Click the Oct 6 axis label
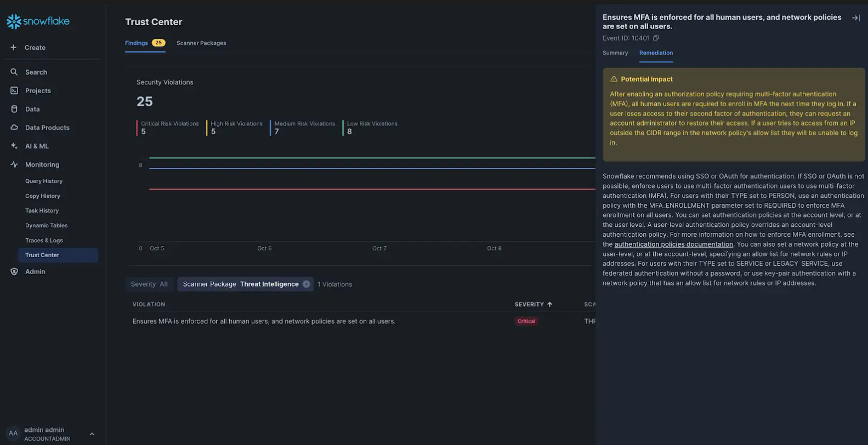The image size is (868, 445). (x=264, y=248)
